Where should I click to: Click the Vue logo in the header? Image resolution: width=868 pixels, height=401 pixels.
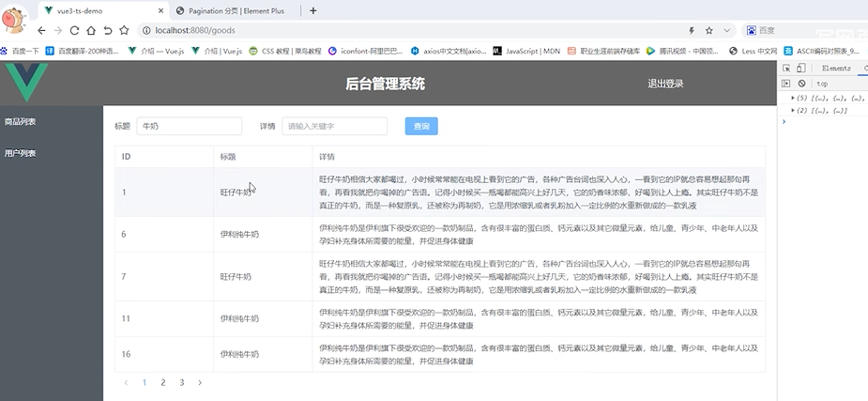coord(26,82)
